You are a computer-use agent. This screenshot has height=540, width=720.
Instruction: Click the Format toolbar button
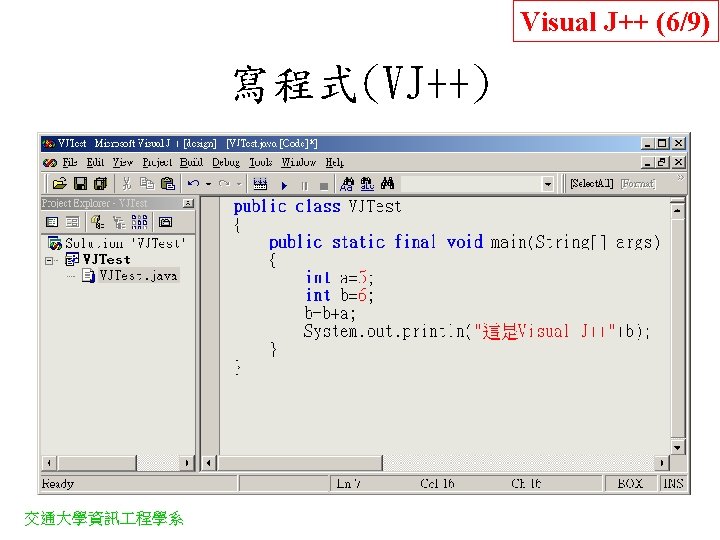pyautogui.click(x=638, y=184)
